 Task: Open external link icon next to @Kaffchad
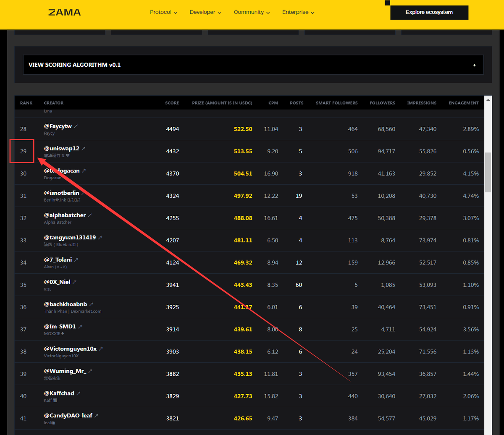click(78, 393)
